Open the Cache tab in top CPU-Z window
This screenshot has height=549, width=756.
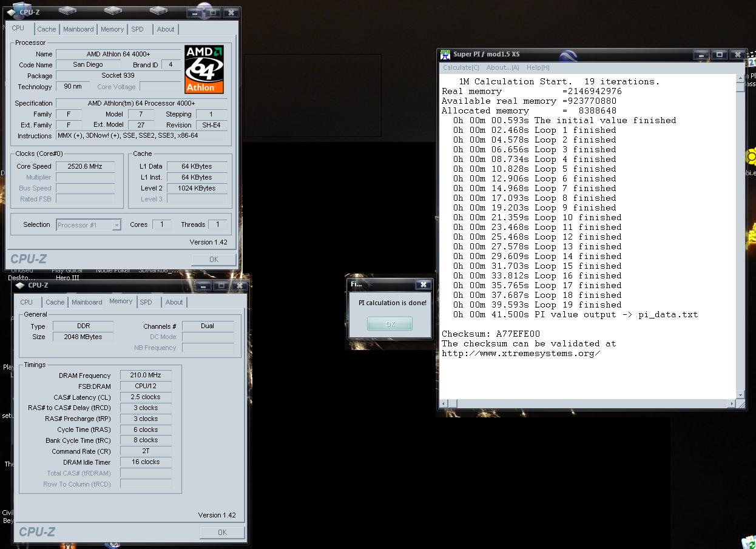coord(46,29)
